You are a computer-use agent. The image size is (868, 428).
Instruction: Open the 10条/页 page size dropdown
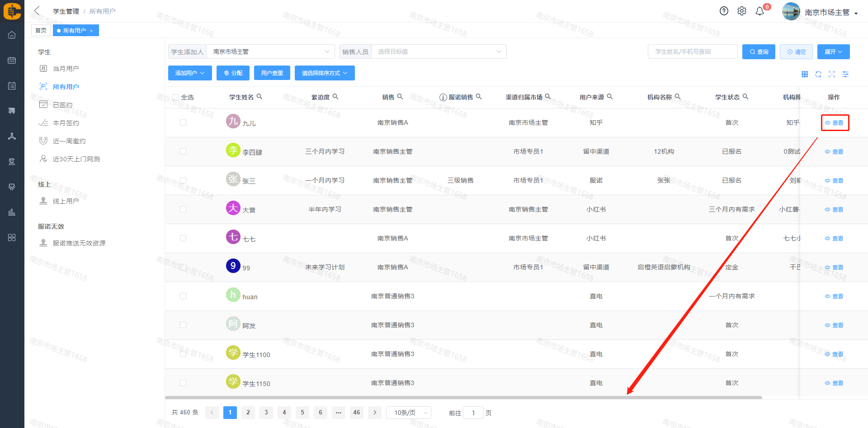409,413
